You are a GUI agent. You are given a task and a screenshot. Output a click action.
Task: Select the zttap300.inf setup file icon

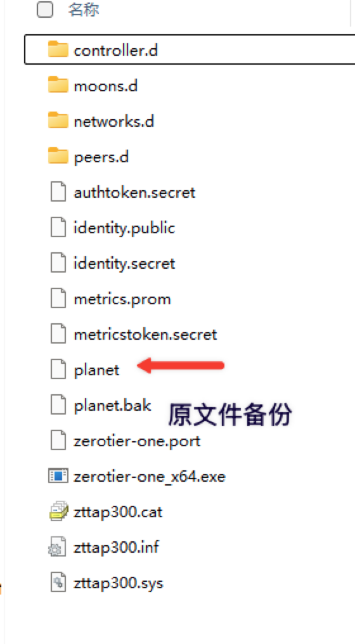tap(58, 547)
